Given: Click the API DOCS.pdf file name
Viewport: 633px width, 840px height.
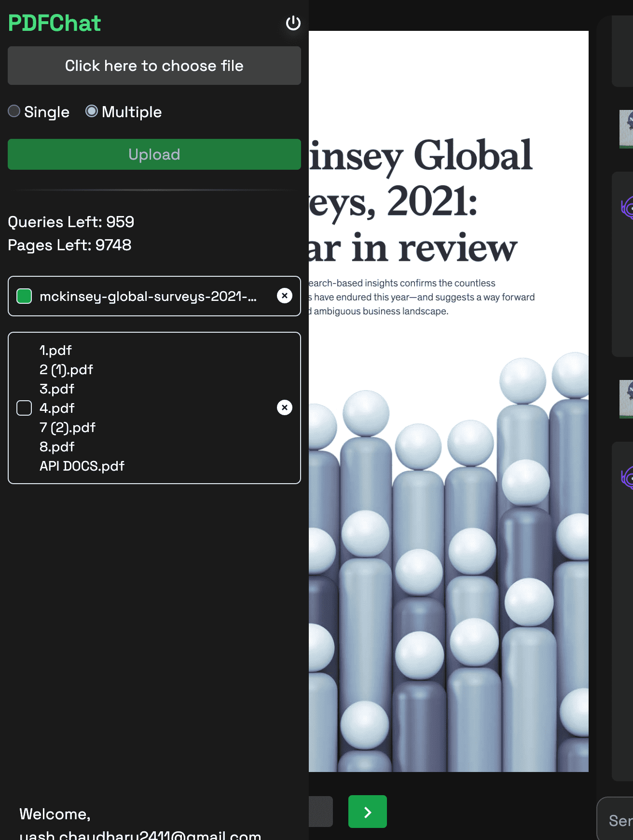Looking at the screenshot, I should click(x=82, y=466).
